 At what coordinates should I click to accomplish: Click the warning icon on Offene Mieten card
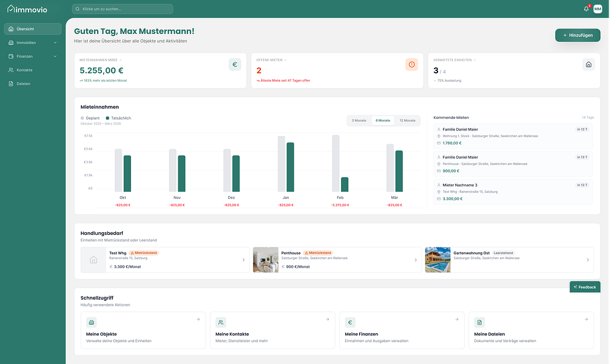tap(412, 65)
